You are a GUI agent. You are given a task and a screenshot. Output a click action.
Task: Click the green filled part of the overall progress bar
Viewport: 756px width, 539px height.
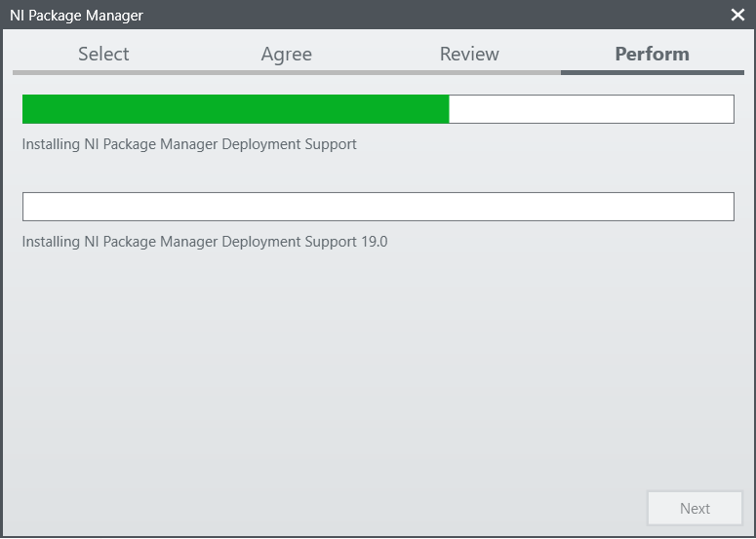point(234,109)
